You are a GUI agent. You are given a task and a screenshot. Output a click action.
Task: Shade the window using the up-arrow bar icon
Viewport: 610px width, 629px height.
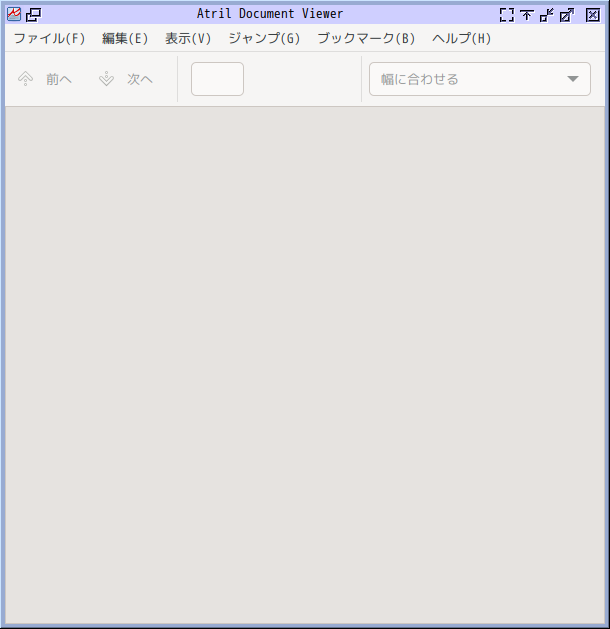coord(527,15)
